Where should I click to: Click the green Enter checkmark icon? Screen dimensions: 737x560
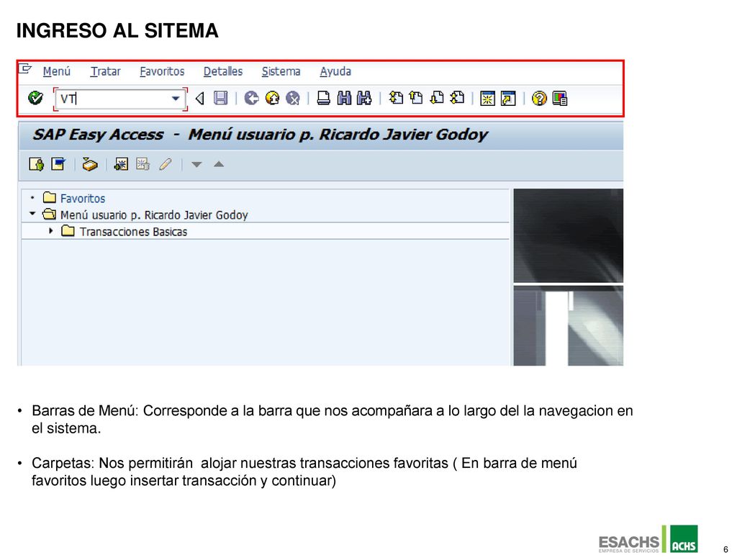(35, 99)
